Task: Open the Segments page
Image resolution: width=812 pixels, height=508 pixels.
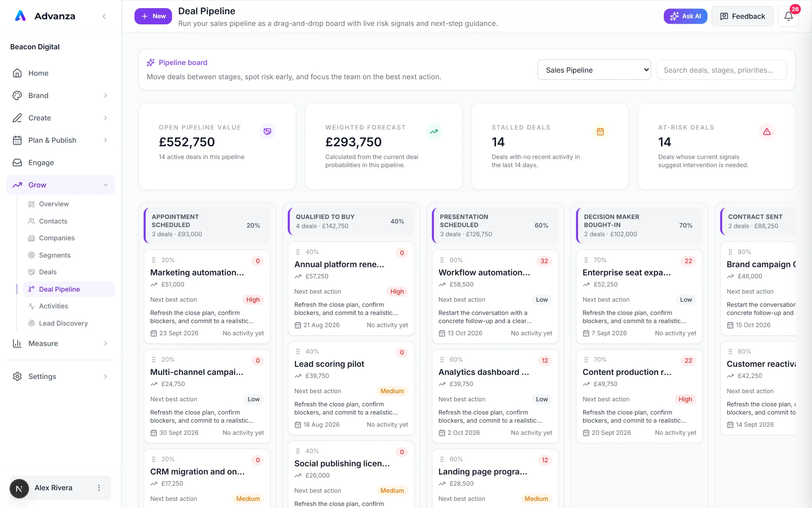Action: 69,255
